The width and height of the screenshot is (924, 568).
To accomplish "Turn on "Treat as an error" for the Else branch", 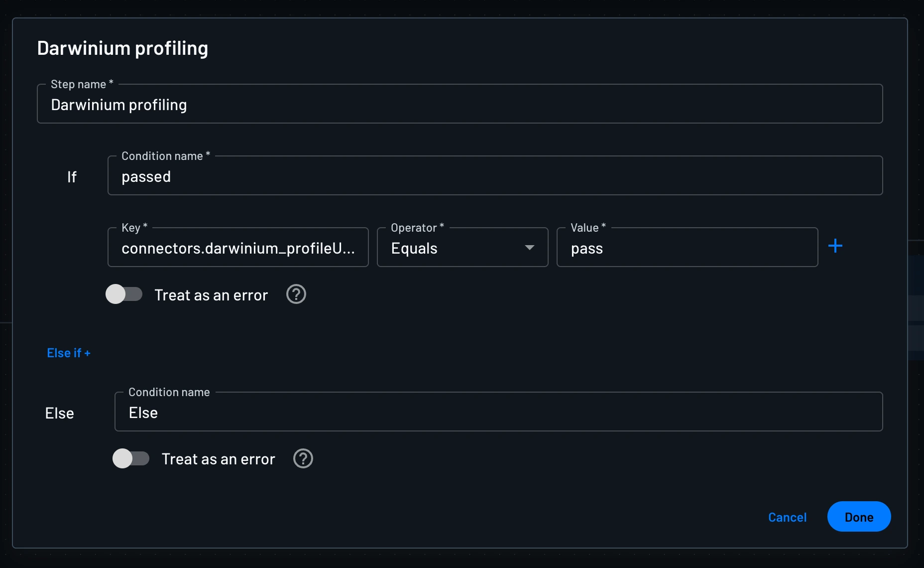I will pyautogui.click(x=131, y=458).
